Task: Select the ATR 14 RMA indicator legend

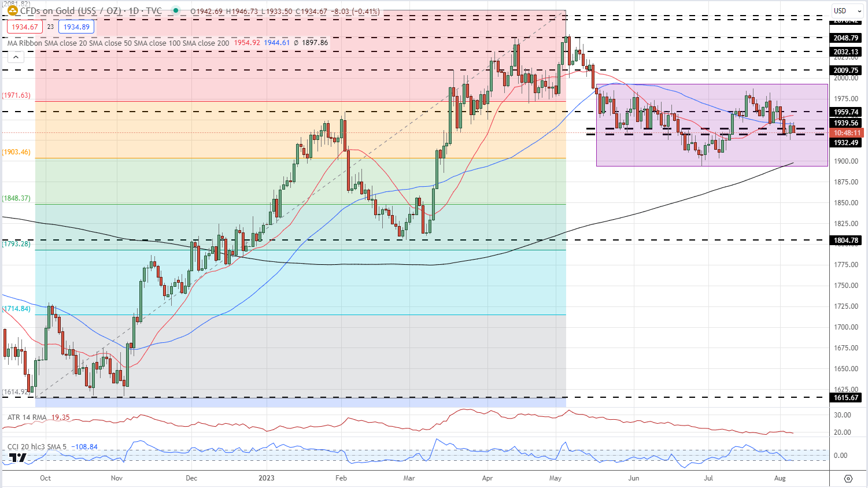Action: click(27, 417)
